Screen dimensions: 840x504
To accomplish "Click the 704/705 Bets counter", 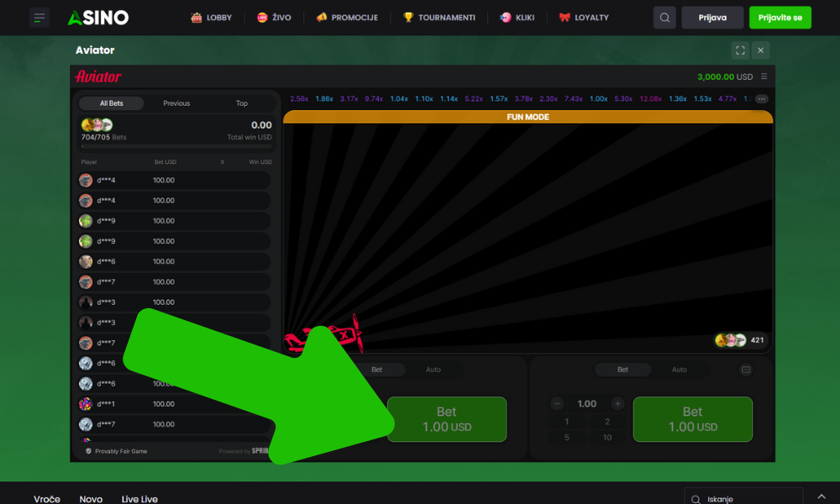I will point(104,137).
